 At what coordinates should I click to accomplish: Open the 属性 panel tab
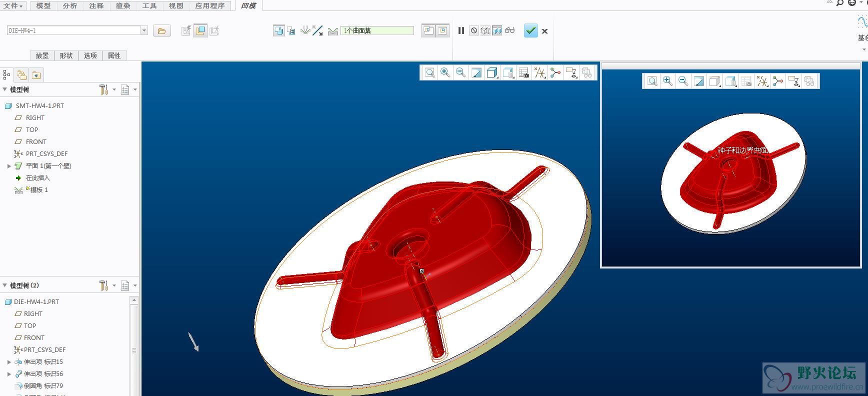[114, 55]
